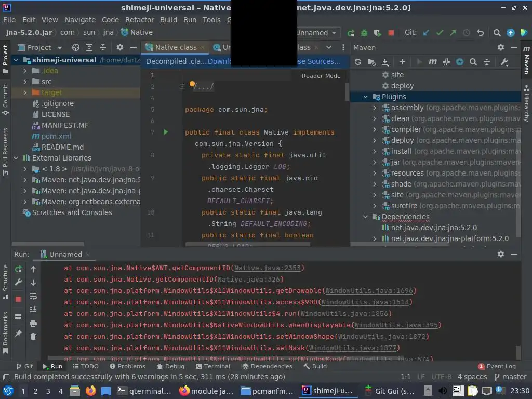Open the Problems tool window tab

[128, 366]
